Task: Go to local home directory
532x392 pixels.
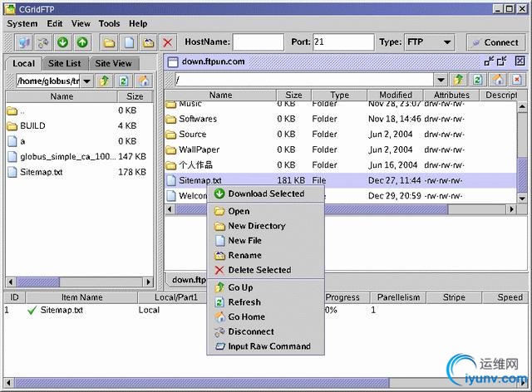Action: [x=144, y=81]
